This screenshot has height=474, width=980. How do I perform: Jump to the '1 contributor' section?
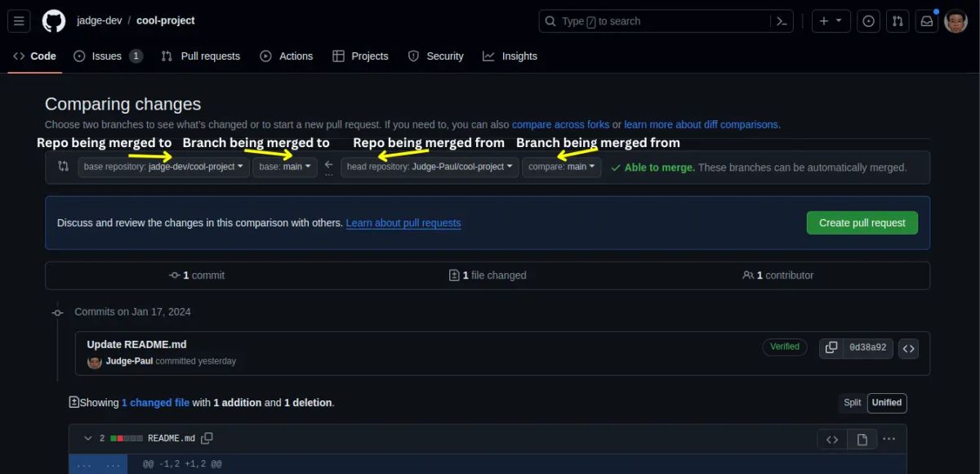[x=778, y=275]
